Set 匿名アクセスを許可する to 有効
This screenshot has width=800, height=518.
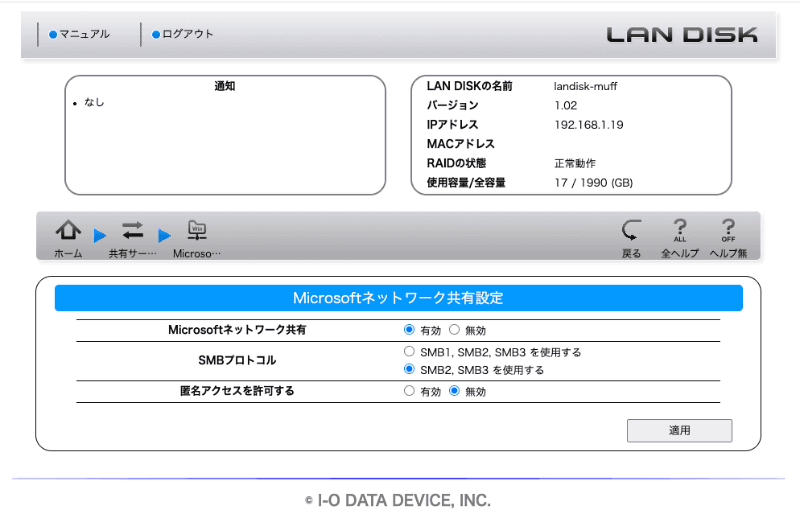point(409,391)
